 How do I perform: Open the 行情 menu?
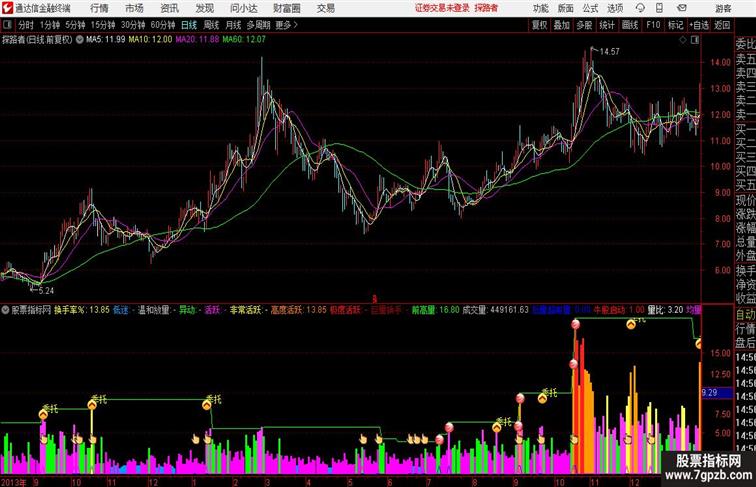(x=99, y=8)
